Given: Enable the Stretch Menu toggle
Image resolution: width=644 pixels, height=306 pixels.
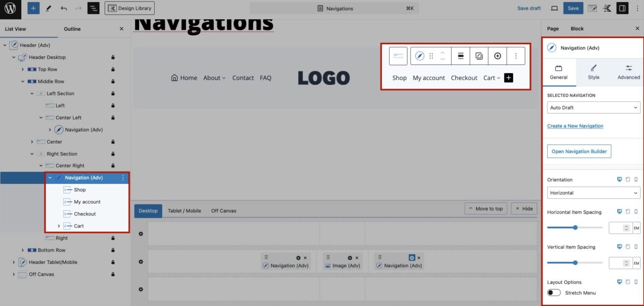Looking at the screenshot, I should [553, 292].
